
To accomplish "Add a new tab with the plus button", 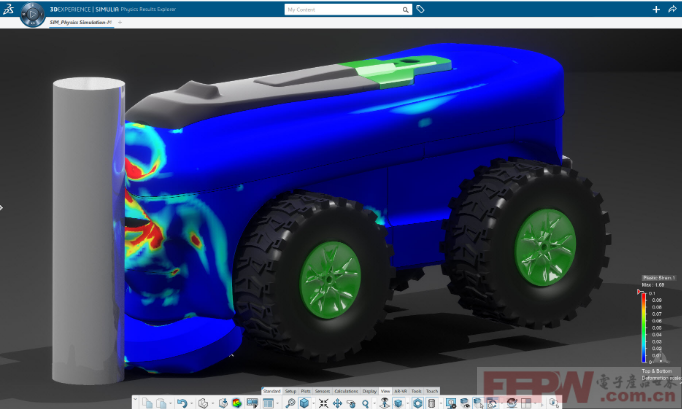I will 120,22.
